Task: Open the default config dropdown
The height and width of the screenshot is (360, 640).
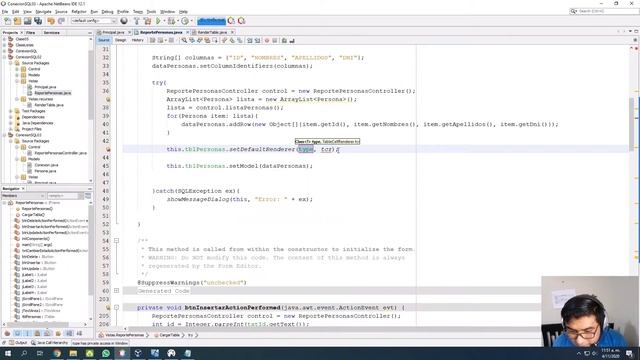Action: click(93, 21)
